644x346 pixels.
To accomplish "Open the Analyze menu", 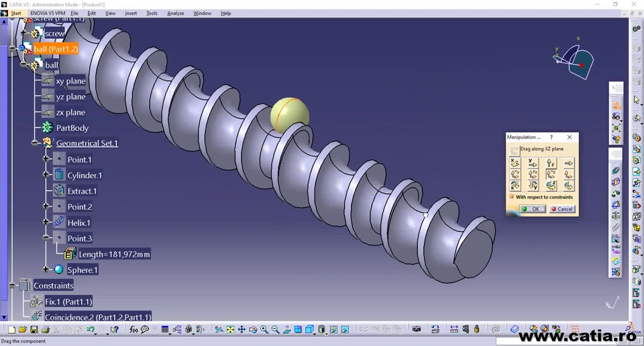I will 175,13.
